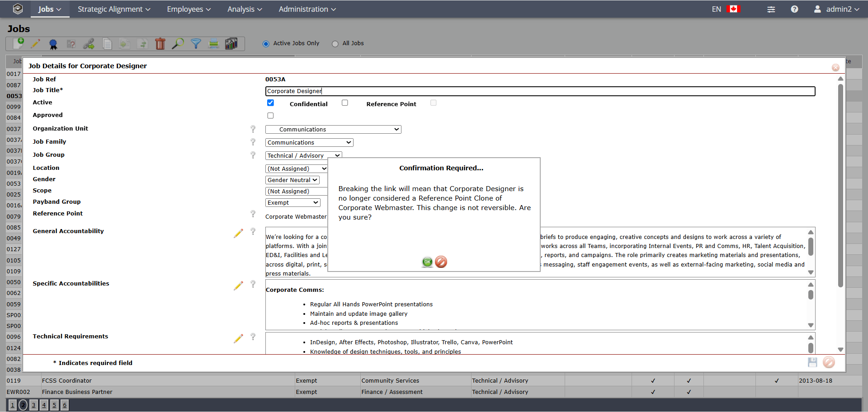
Task: Select the FCSS Coordinator job row
Action: pos(434,381)
